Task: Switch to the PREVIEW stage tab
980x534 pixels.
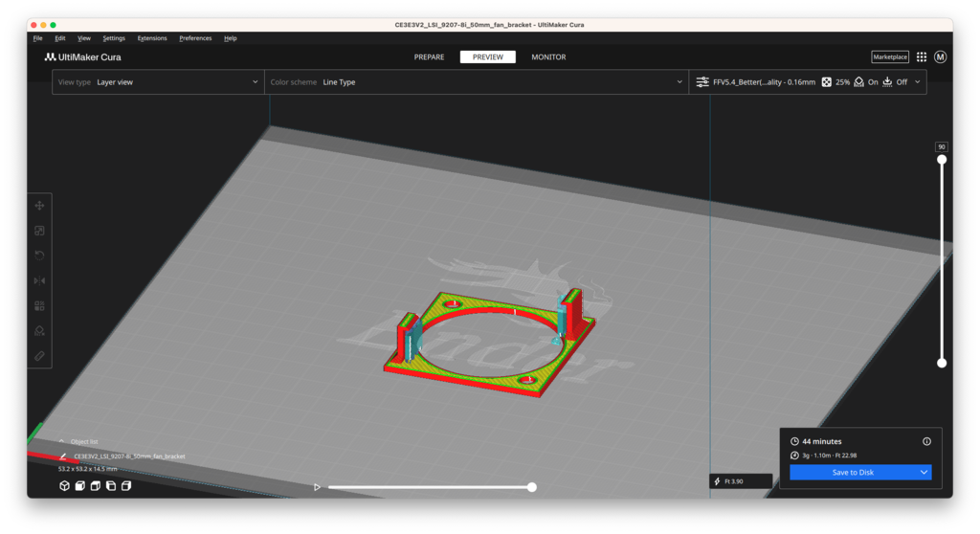Action: [487, 56]
